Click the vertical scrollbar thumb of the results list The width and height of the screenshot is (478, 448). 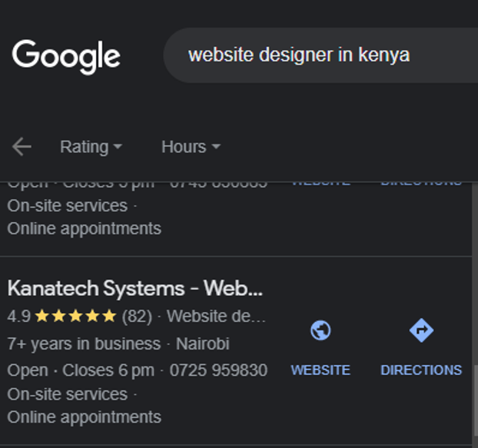[475, 401]
